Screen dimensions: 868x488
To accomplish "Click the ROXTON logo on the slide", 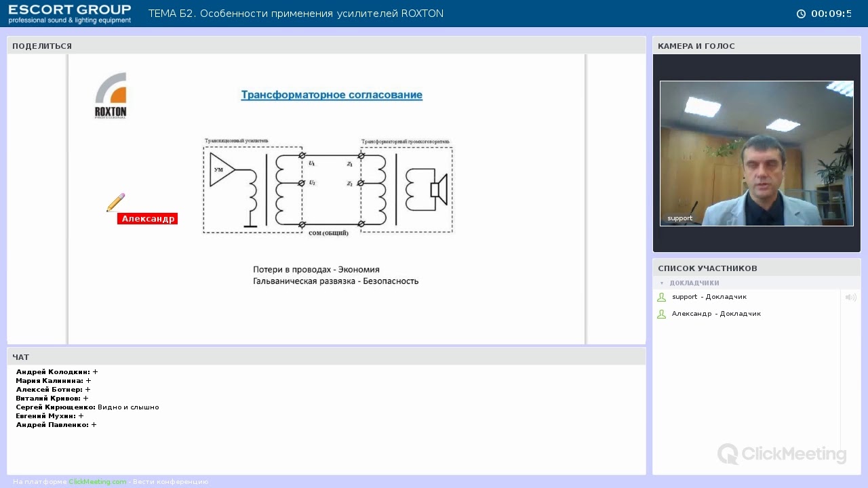I will click(111, 96).
